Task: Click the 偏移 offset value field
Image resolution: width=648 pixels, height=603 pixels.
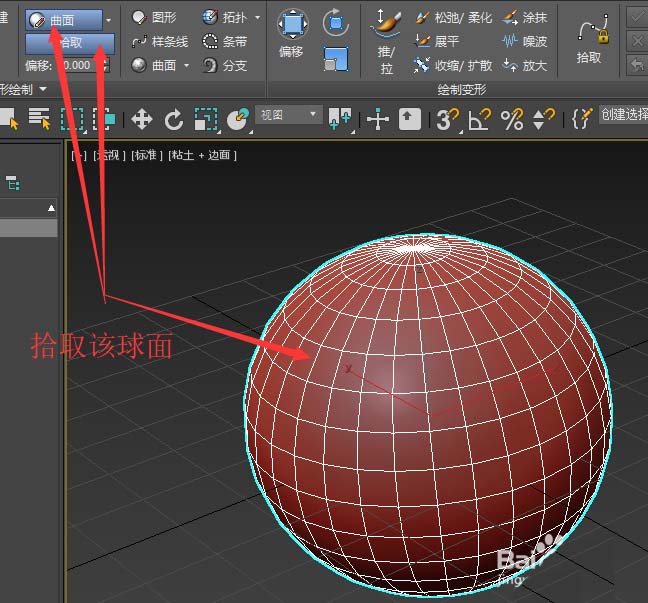Action: coord(78,65)
